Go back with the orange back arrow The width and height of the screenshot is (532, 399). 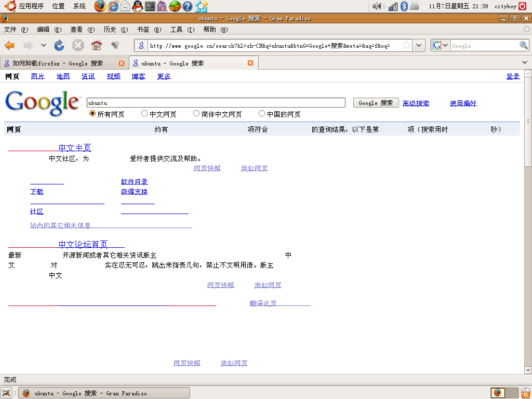[x=9, y=45]
